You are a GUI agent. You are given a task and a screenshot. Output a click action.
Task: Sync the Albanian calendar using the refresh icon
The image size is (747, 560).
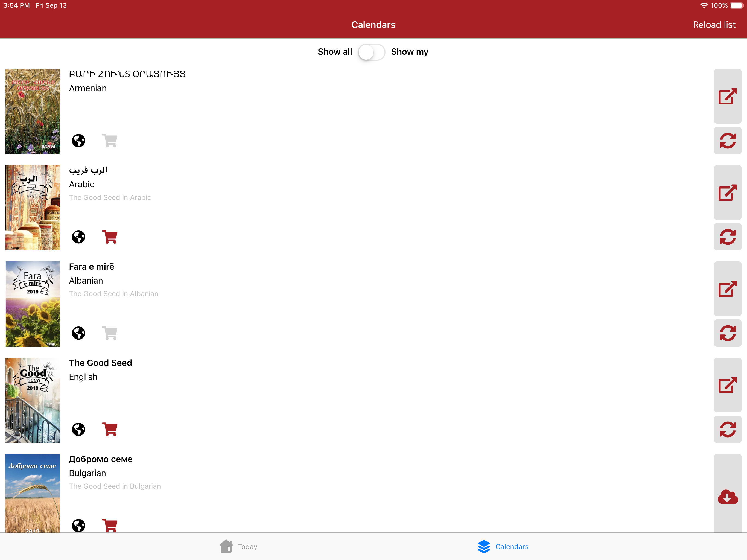(x=727, y=333)
